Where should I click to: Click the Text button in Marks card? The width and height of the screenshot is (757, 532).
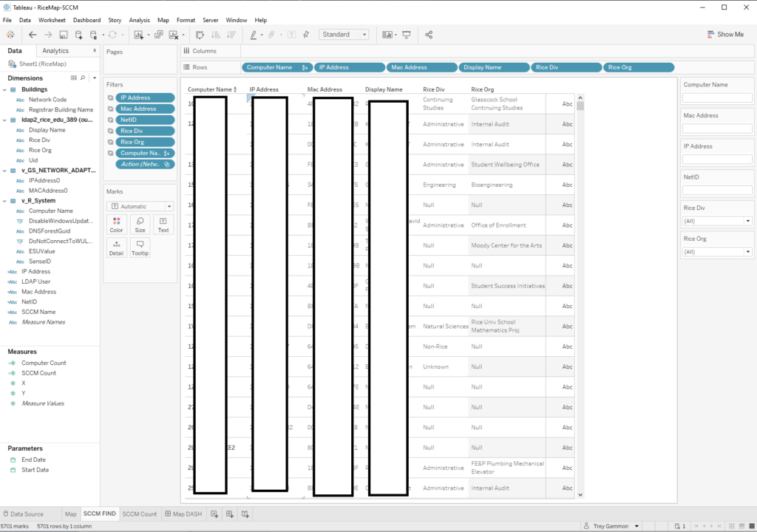[x=163, y=225]
